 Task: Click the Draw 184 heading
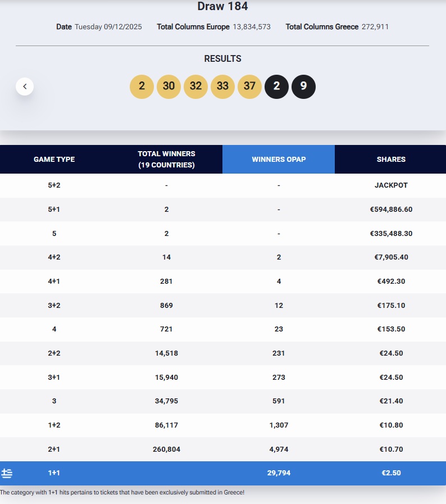coord(222,7)
